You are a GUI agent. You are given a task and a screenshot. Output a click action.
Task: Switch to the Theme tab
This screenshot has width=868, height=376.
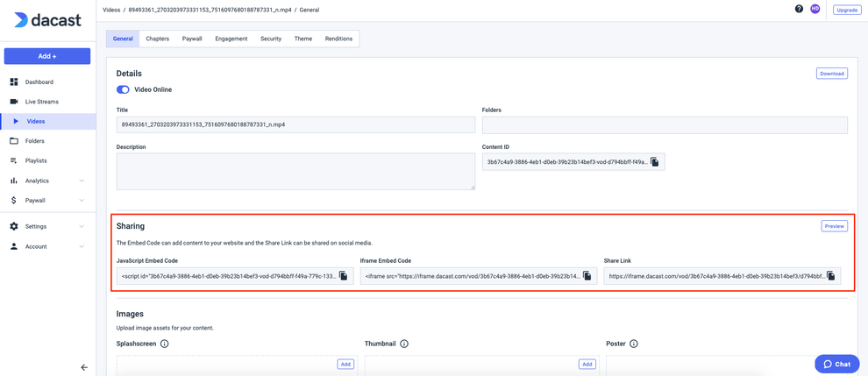[x=303, y=39]
